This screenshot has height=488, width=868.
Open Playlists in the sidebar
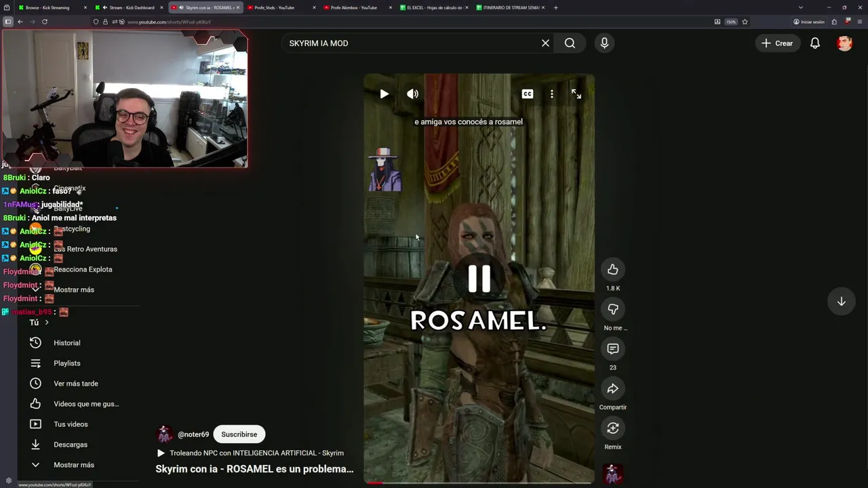click(x=68, y=363)
